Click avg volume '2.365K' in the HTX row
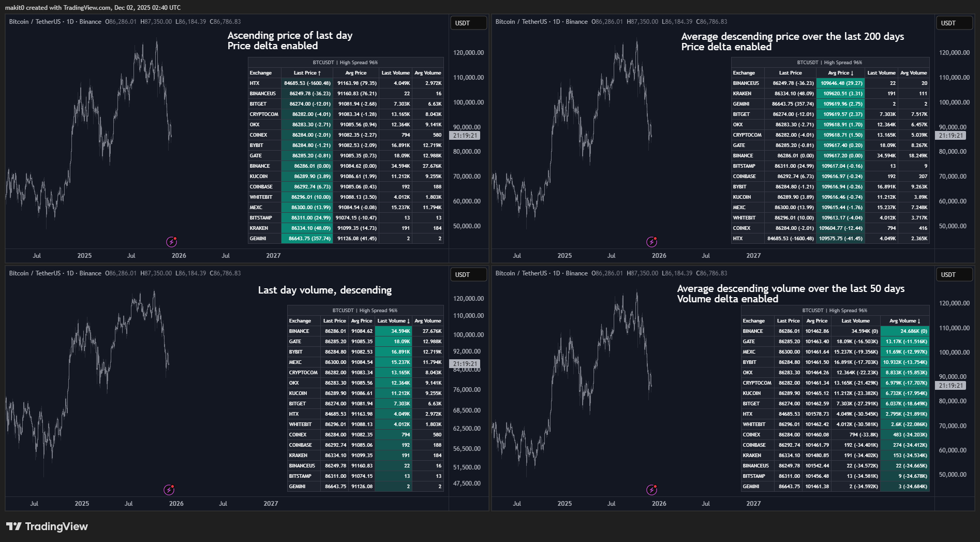980x542 pixels. pos(913,239)
